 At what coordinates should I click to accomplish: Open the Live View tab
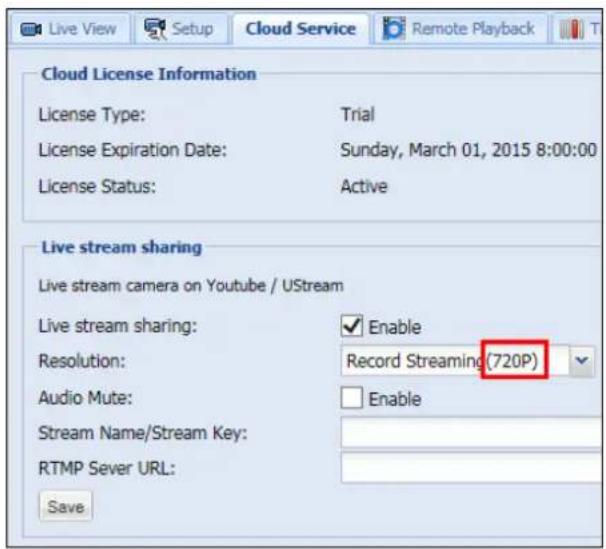[70, 30]
